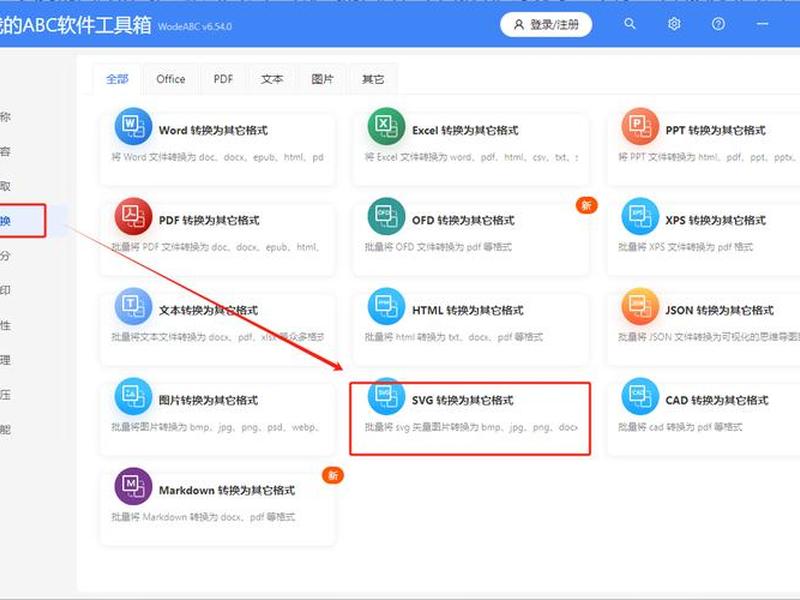This screenshot has height=600, width=800.
Task: Click the WodeABC v6.54.0 version label
Action: click(194, 27)
